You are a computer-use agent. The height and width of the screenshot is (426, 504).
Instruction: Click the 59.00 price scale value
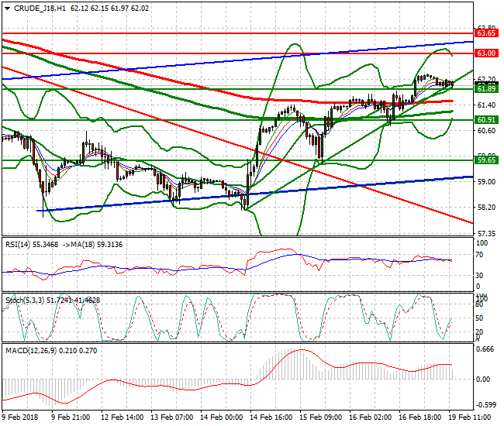tap(486, 182)
